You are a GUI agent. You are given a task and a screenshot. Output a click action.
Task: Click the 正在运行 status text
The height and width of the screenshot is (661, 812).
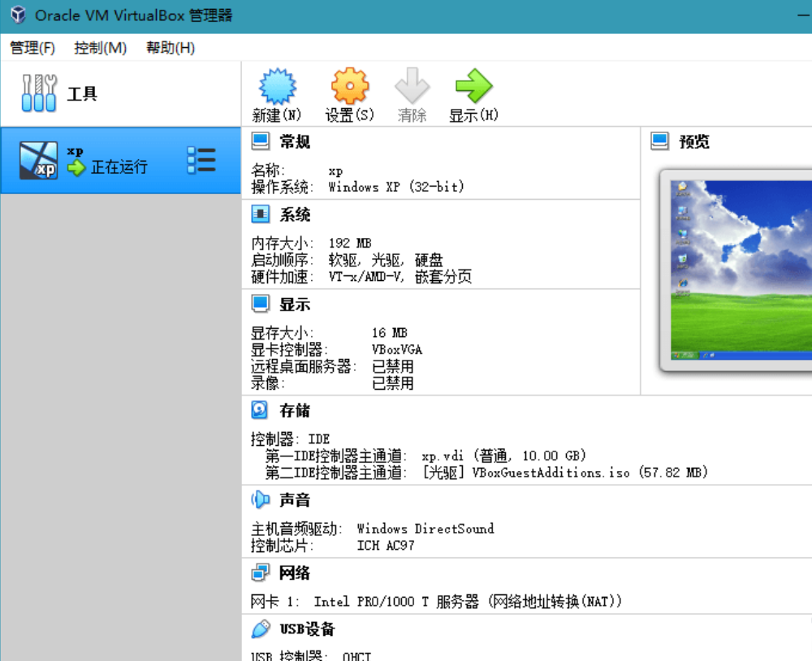(119, 166)
